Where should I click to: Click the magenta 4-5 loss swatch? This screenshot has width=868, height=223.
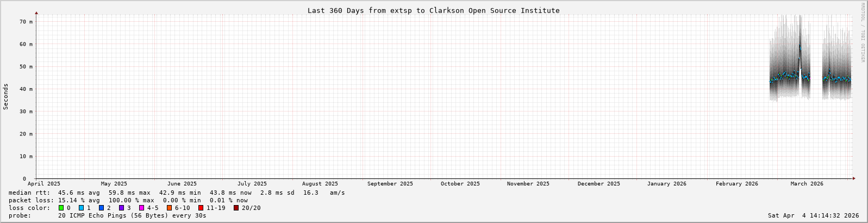click(x=141, y=208)
